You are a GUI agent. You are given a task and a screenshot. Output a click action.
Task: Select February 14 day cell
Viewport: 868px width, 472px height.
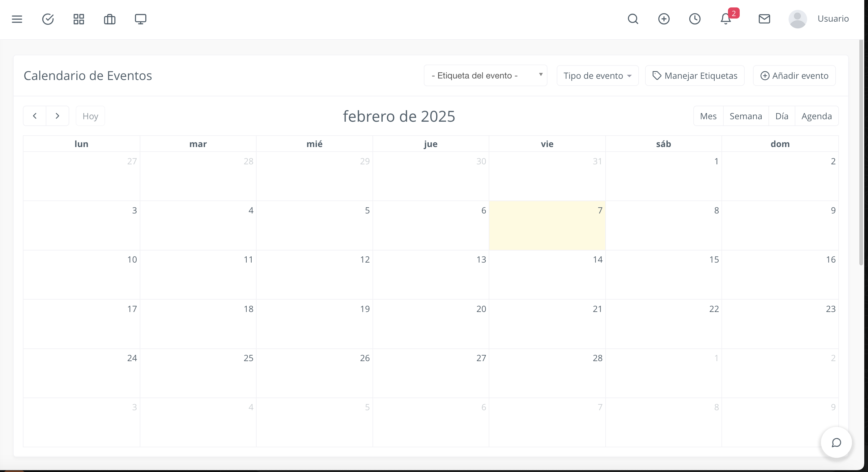coord(547,274)
